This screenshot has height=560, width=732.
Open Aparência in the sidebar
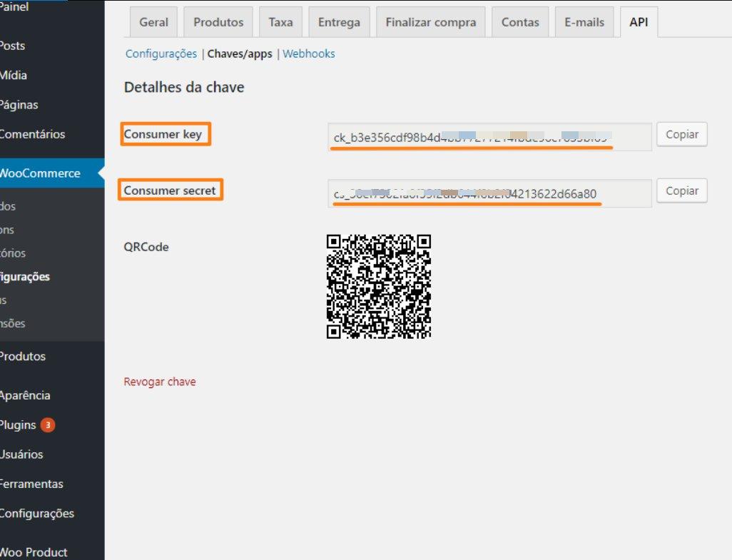pos(25,395)
